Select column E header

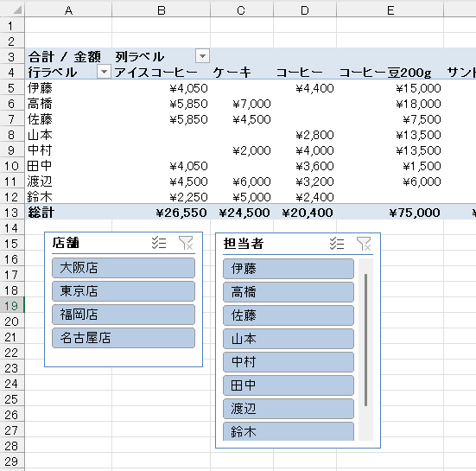click(x=390, y=10)
